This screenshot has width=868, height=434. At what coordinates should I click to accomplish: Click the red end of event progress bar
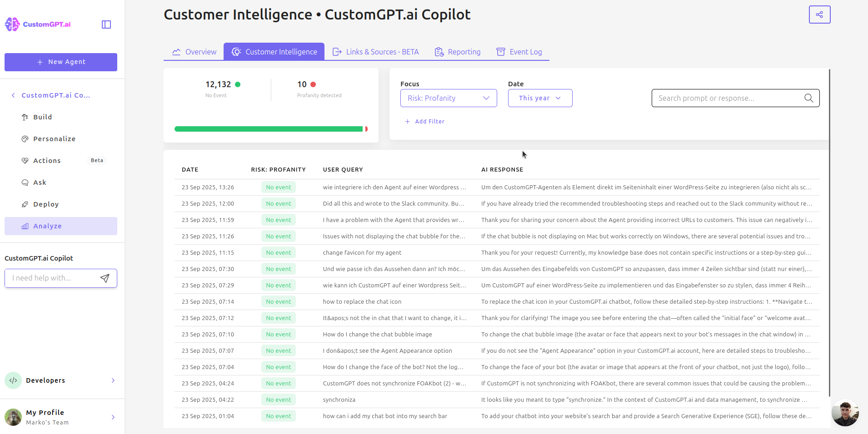point(366,129)
